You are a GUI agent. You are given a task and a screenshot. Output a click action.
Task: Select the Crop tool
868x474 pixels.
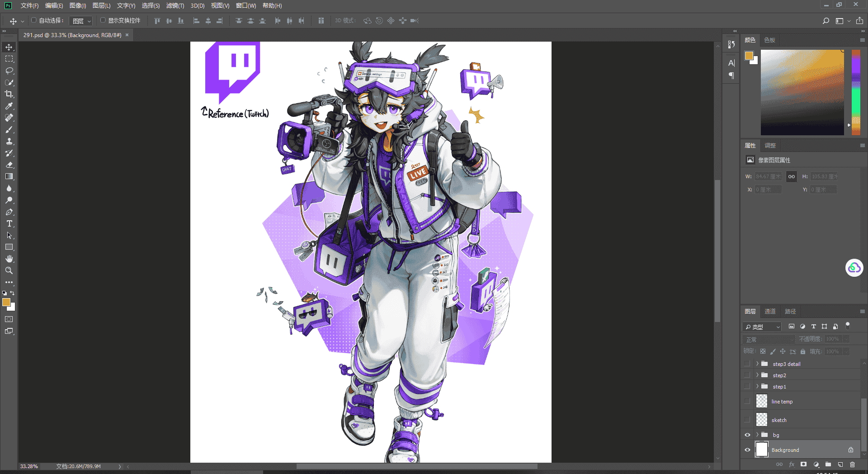pyautogui.click(x=9, y=94)
